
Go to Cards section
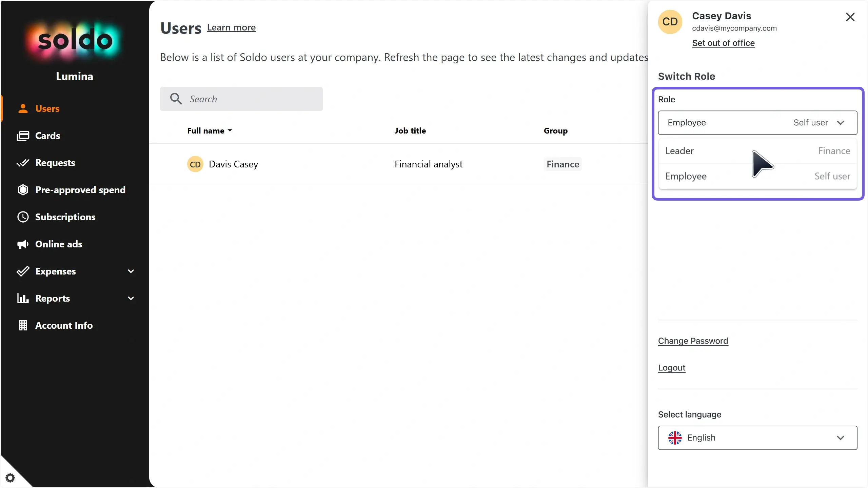click(75, 136)
